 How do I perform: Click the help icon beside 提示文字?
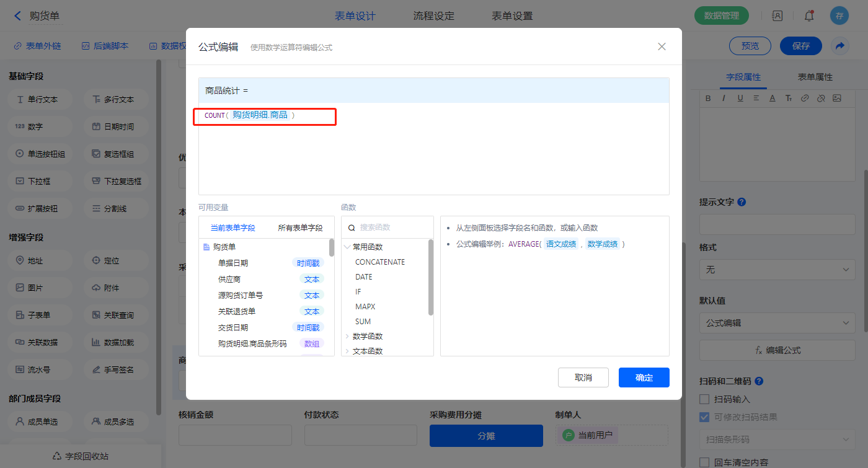pyautogui.click(x=742, y=202)
